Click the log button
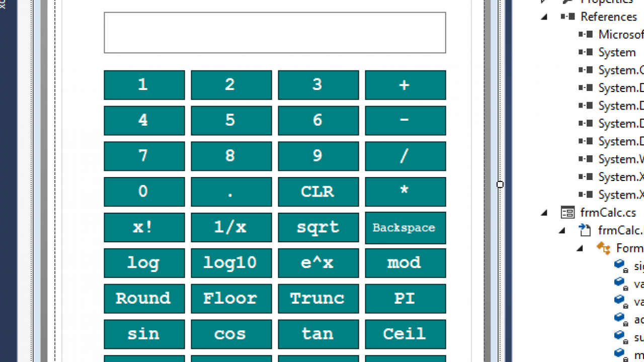The width and height of the screenshot is (644, 362). pyautogui.click(x=144, y=263)
